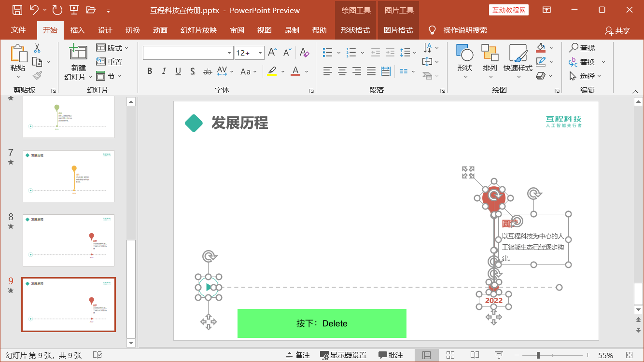Switch to slide sorter view icon
The width and height of the screenshot is (644, 362).
pos(450,355)
